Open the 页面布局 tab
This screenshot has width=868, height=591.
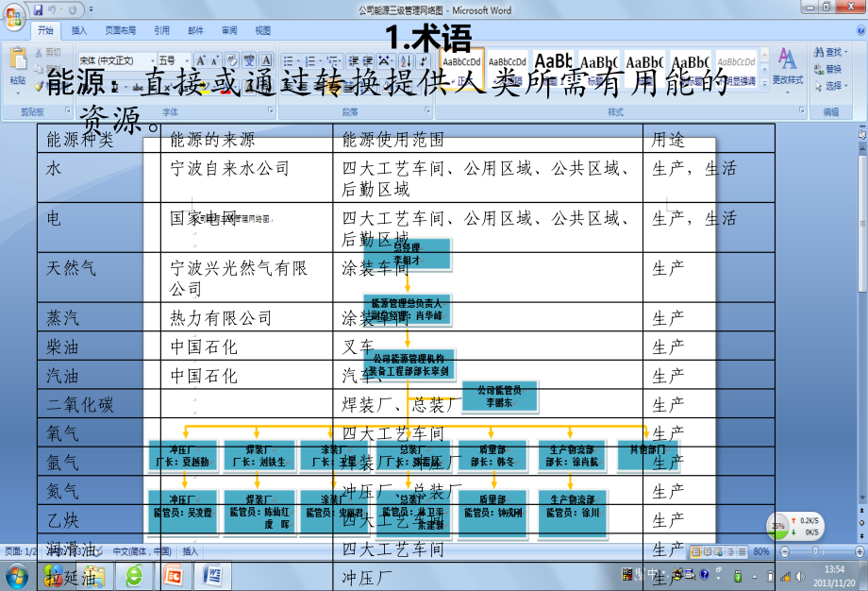[x=120, y=30]
